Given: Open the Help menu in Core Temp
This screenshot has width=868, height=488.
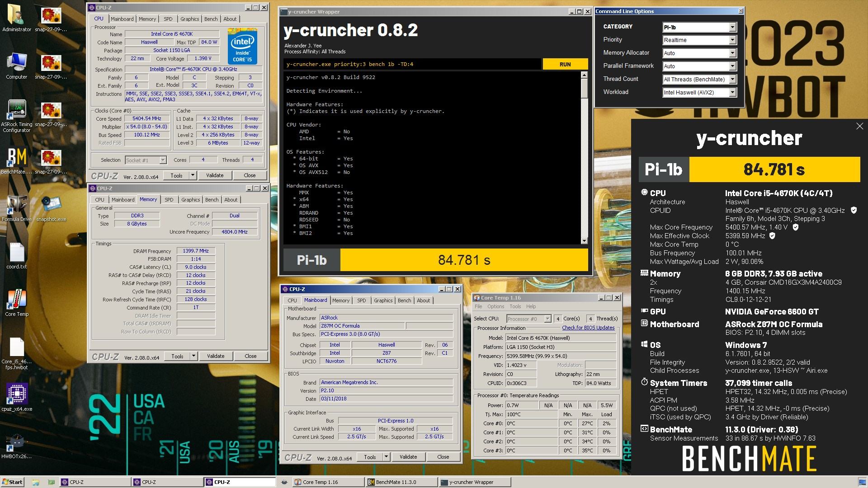Looking at the screenshot, I should 531,306.
